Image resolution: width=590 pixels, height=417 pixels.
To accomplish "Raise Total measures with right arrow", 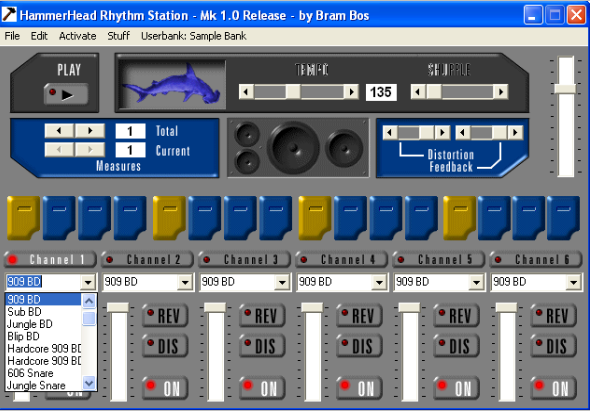I will [90, 131].
